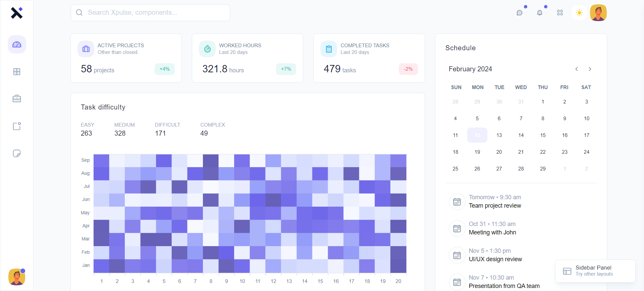Select February 12 in the calendar
Viewport: 644px width, 291px height.
pos(477,135)
